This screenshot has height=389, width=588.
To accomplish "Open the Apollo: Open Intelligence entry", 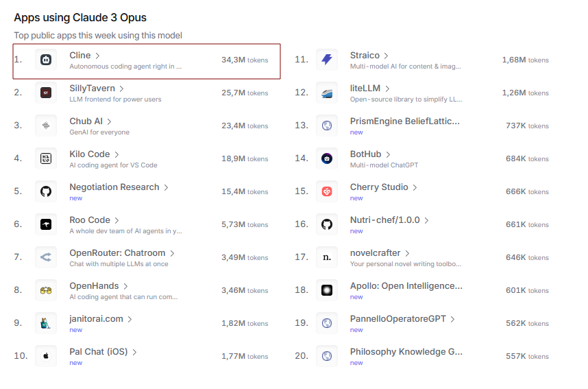I will click(406, 286).
